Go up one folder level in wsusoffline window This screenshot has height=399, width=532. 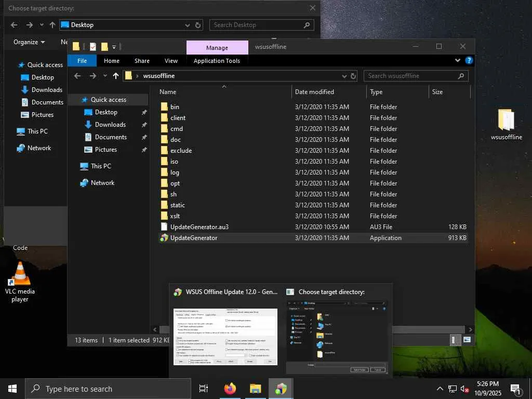click(116, 76)
